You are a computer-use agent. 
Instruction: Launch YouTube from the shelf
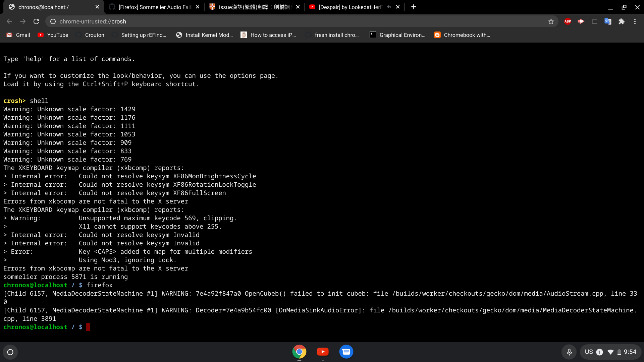[323, 352]
